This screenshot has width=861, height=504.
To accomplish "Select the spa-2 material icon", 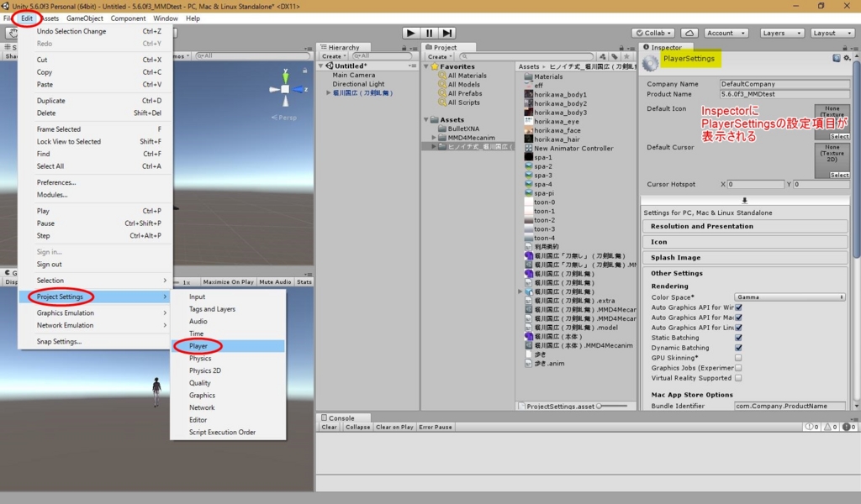I will tap(528, 166).
